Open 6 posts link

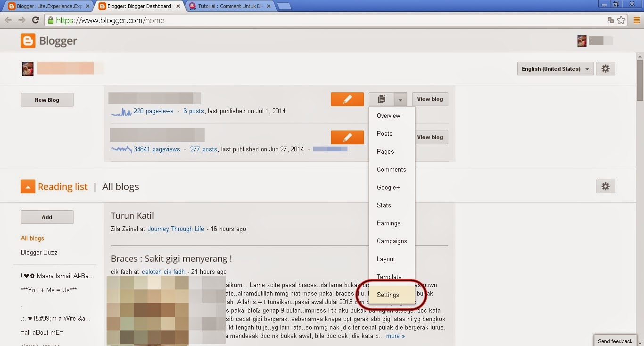coord(194,111)
